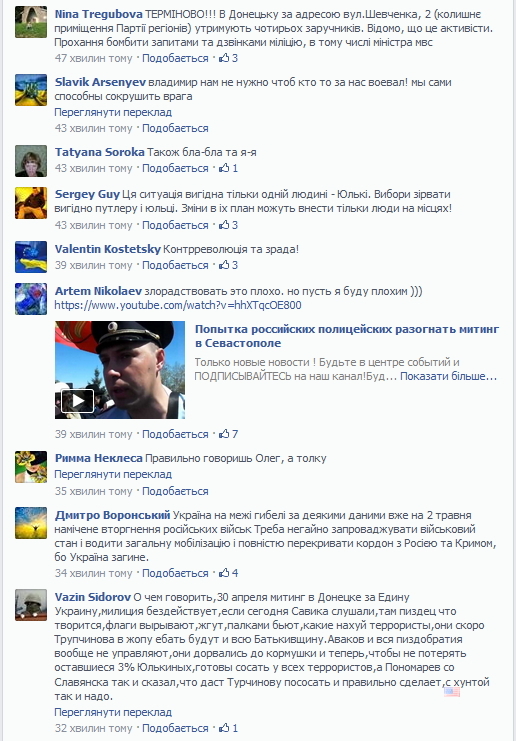Click the 47 хвилин тому timestamp
This screenshot has width=516, height=741.
pos(94,58)
